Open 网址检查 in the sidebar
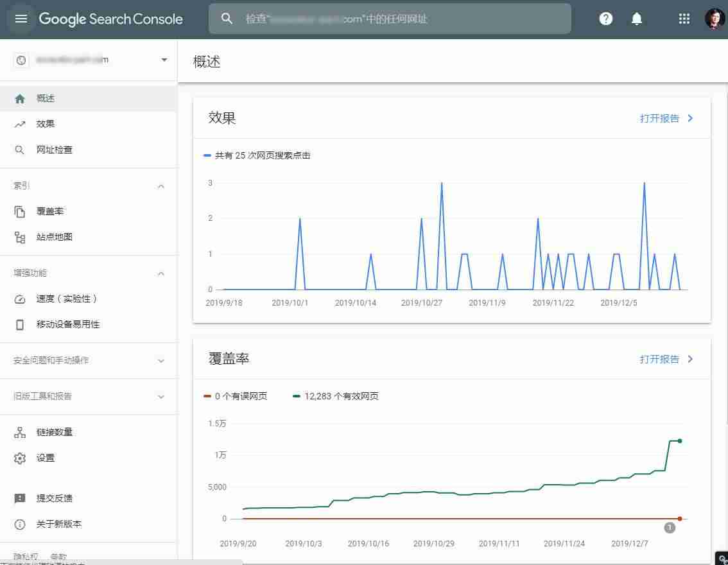Image resolution: width=728 pixels, height=565 pixels. pyautogui.click(x=88, y=150)
